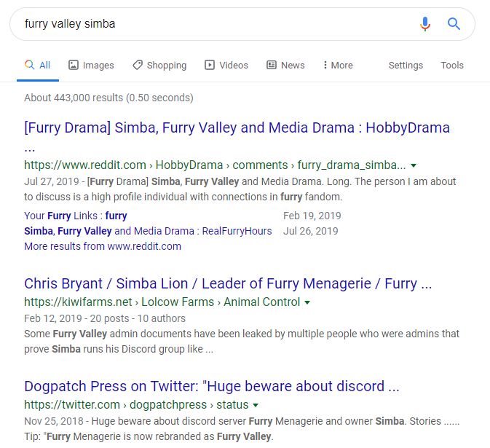Click the reddit.com HobbyDrama URL breadcrumb
Viewport: 490px width, 448px height.
tap(215, 165)
